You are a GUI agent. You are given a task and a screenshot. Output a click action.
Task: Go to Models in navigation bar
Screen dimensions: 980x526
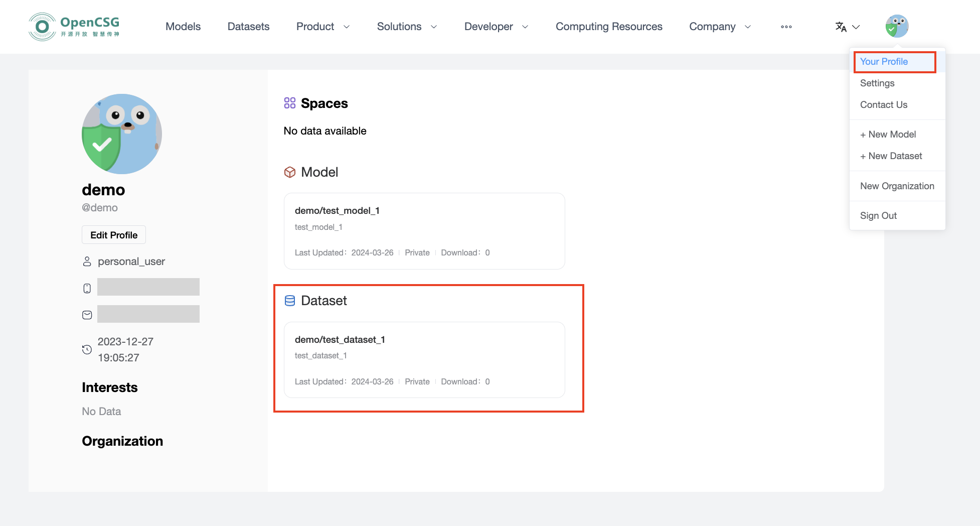(183, 27)
